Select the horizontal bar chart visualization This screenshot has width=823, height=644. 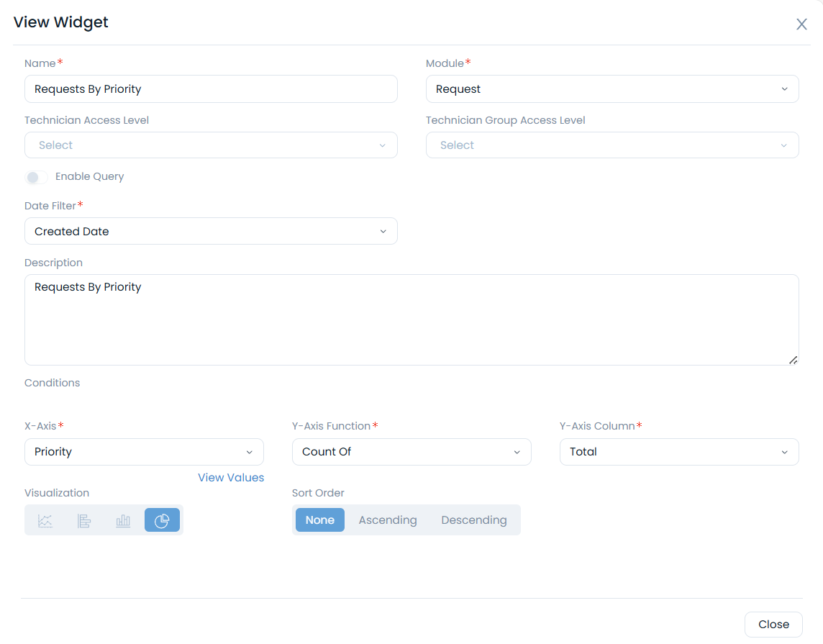tap(84, 520)
